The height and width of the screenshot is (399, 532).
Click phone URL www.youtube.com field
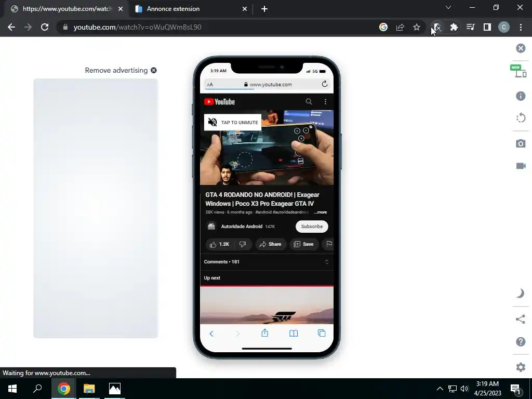268,85
